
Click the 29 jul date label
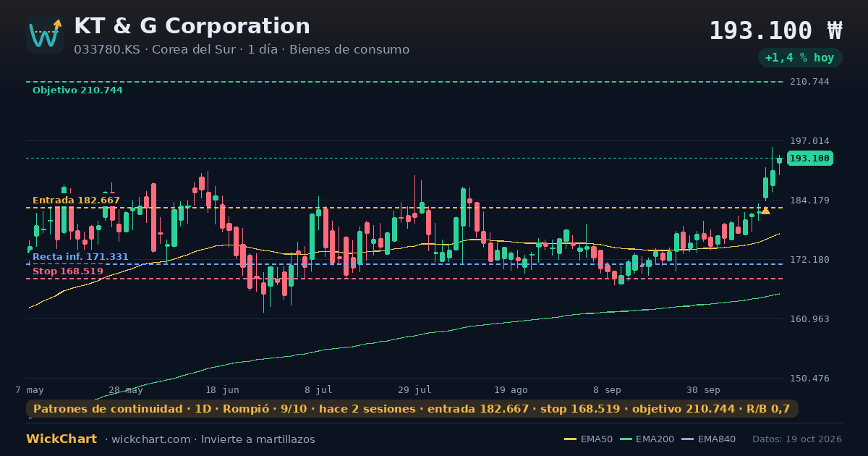414,390
